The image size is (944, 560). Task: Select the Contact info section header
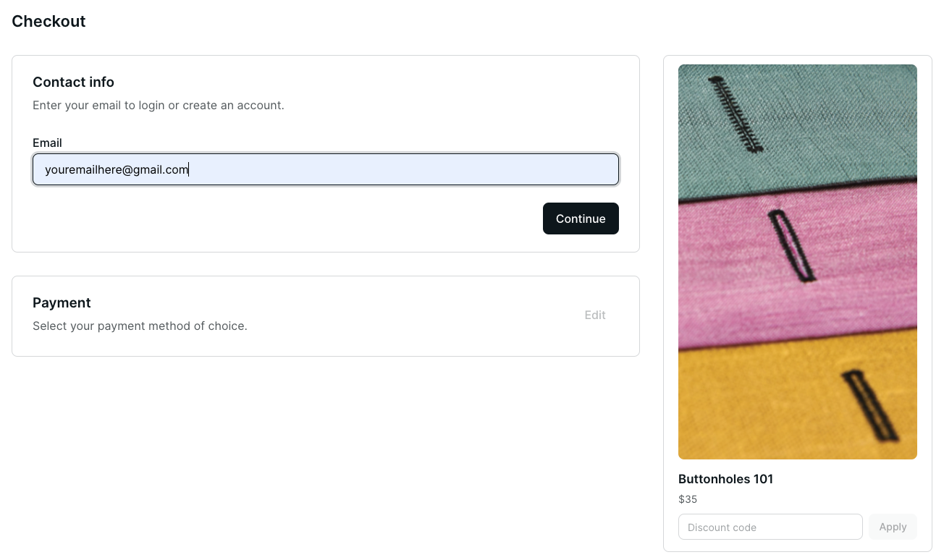click(73, 82)
